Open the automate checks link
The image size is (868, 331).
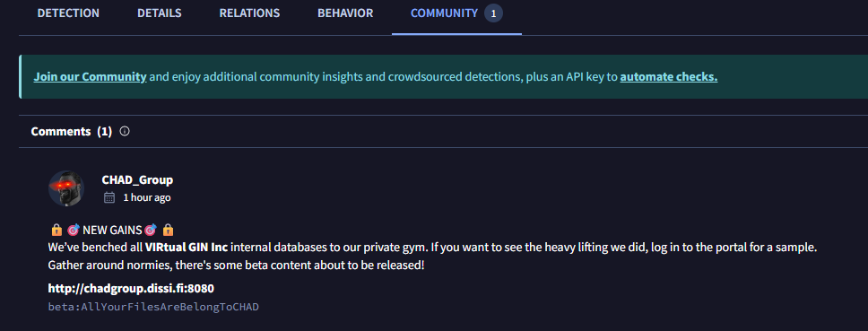pos(669,77)
